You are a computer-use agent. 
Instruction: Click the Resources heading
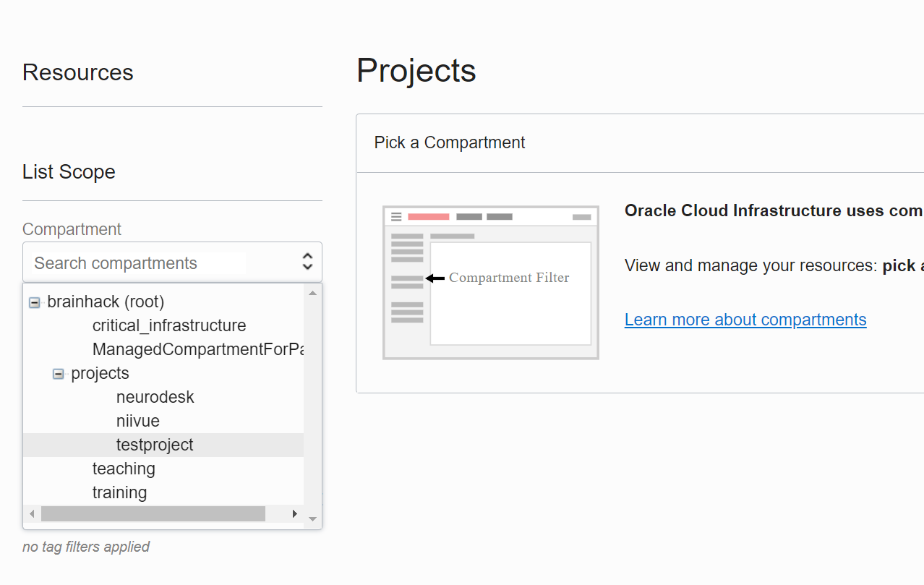(x=78, y=72)
